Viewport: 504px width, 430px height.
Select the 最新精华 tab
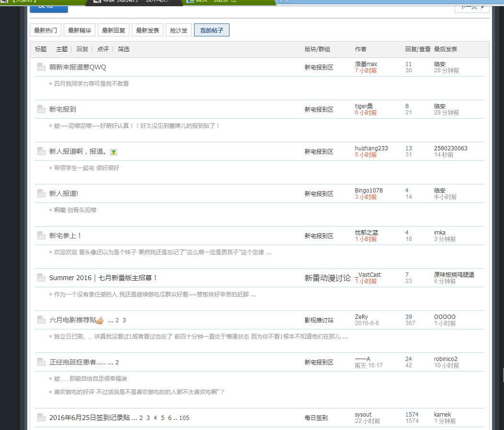pos(80,30)
